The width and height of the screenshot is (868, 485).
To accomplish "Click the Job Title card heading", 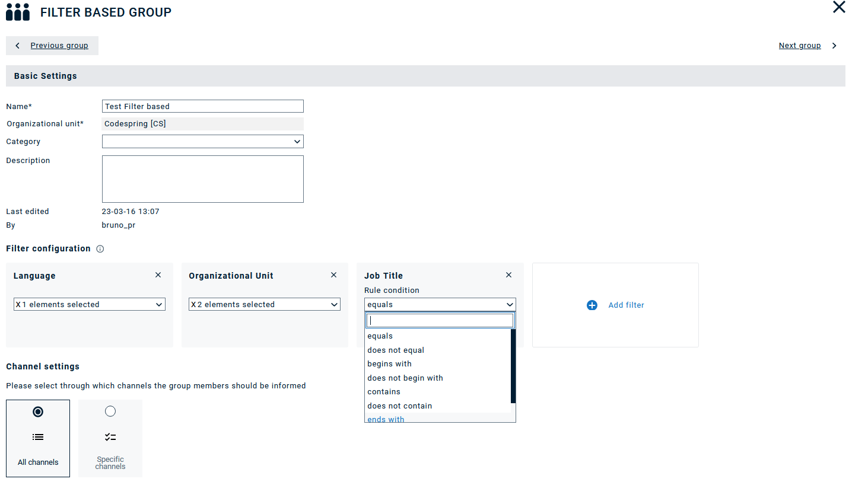I will click(x=383, y=276).
